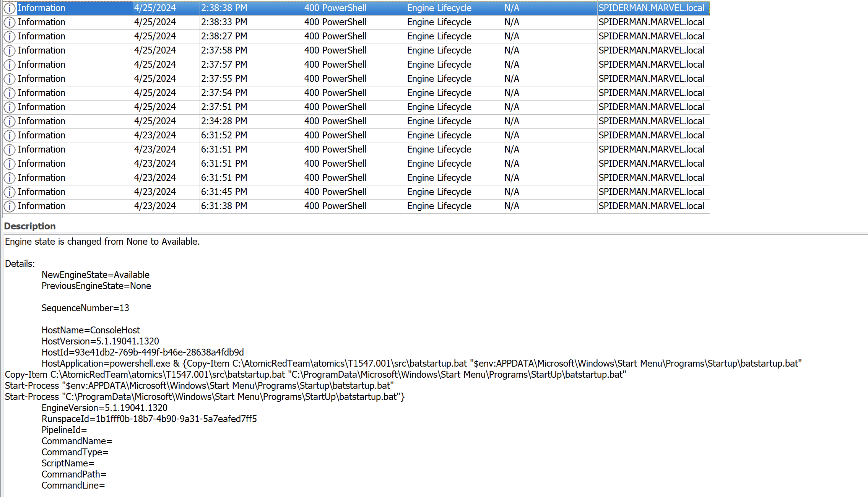The width and height of the screenshot is (868, 497).
Task: Click the Details: label
Action: [20, 264]
